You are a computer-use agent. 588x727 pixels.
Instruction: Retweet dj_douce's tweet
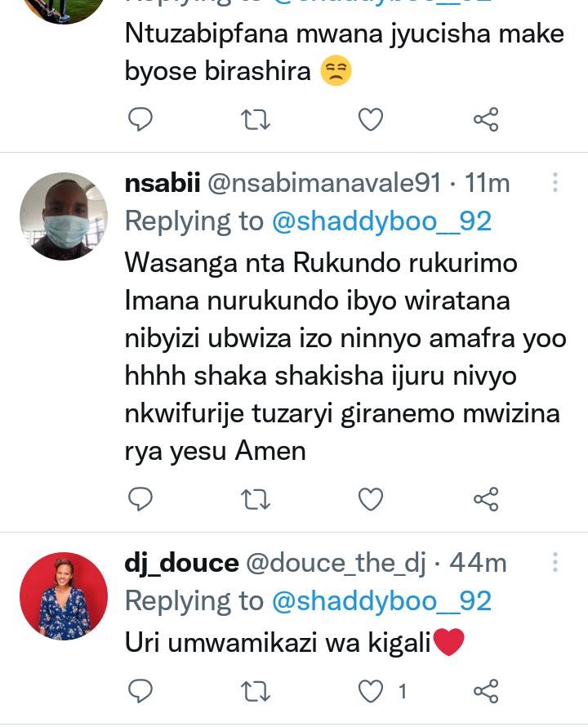[257, 691]
